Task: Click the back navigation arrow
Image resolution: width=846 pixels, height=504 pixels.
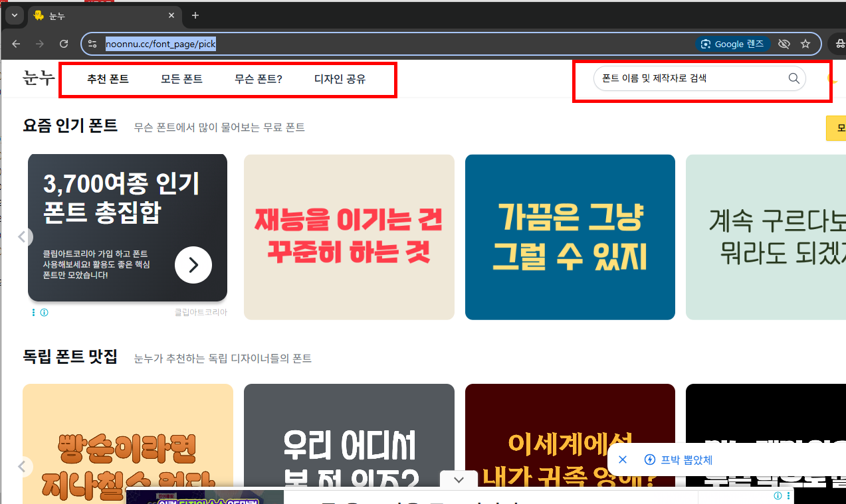Action: click(x=16, y=44)
